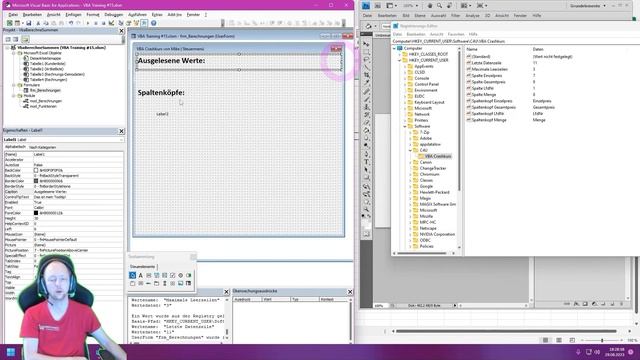Screen dimensions: 640x360
Task: Click the Steuerelemente tab in the toolbox
Action: [142, 267]
